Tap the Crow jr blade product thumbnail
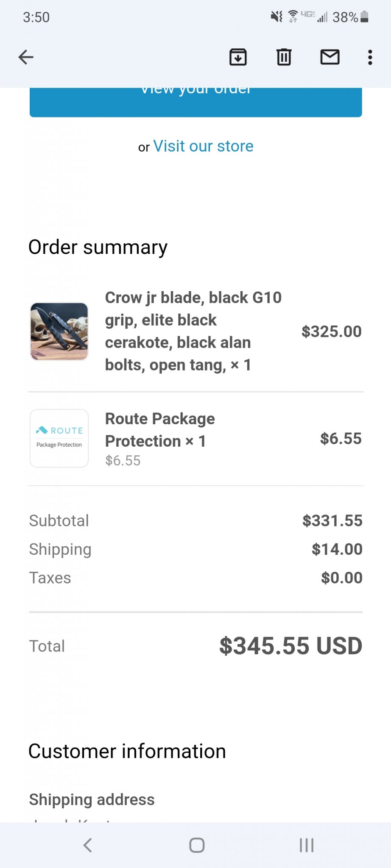The width and height of the screenshot is (391, 868). coord(59,331)
